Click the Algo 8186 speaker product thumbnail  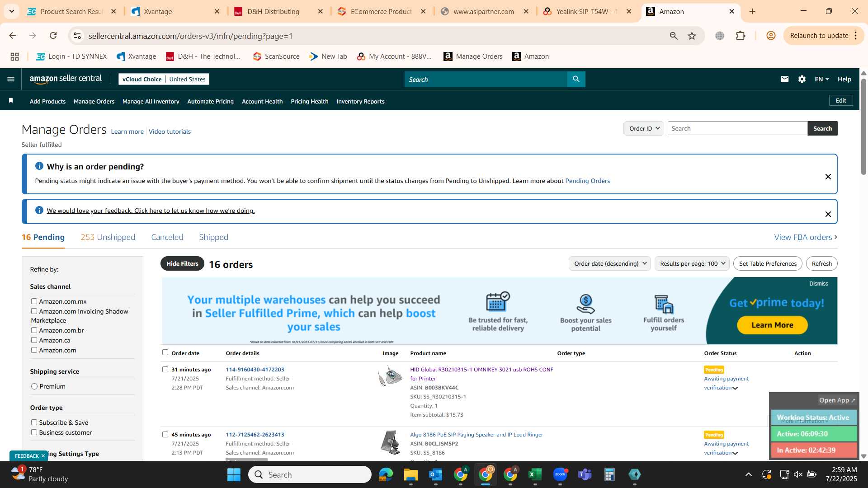click(x=390, y=442)
